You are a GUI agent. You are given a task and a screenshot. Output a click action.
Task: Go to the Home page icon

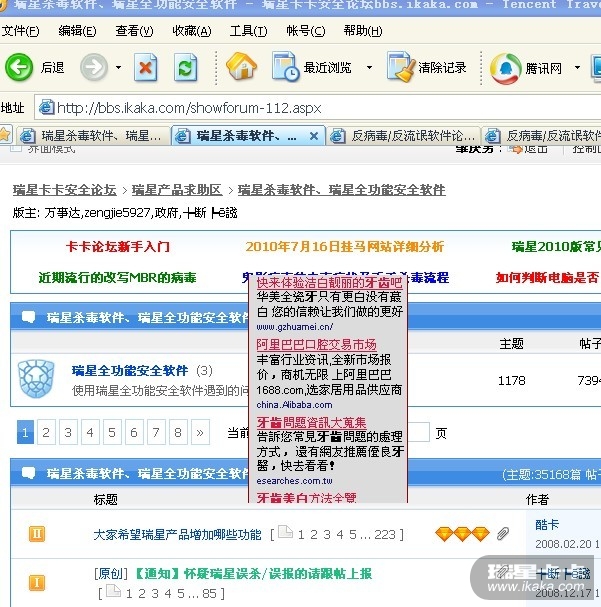[241, 66]
